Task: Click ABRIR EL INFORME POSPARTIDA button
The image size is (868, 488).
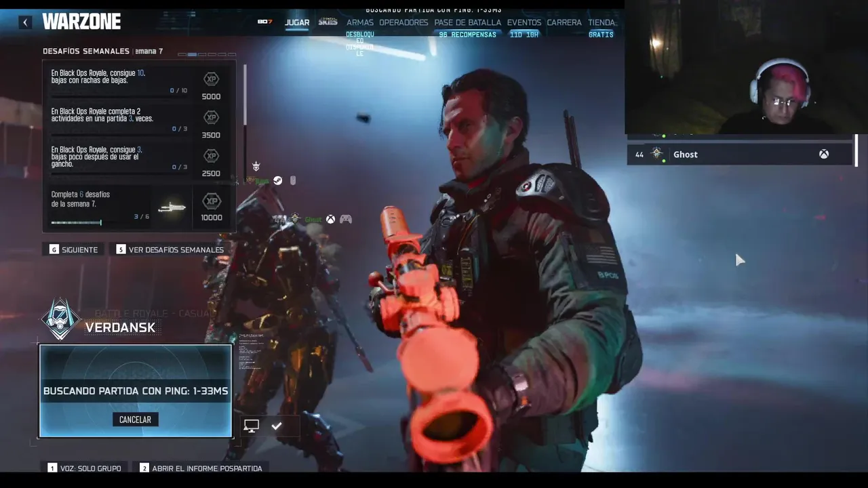Action: (201, 468)
